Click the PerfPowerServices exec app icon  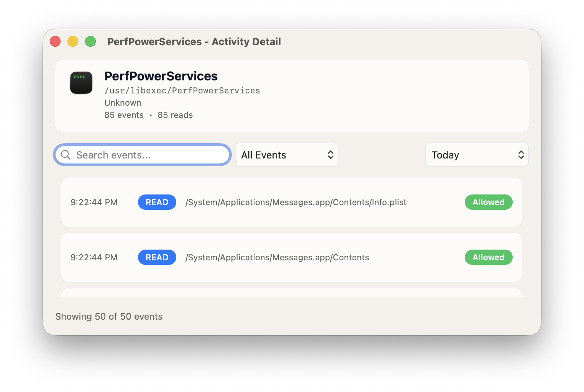81,82
